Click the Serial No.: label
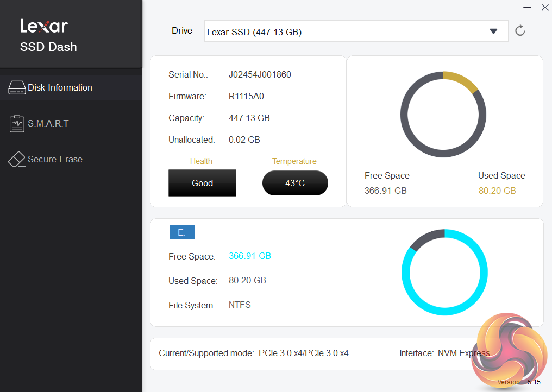The width and height of the screenshot is (552, 392). (189, 74)
